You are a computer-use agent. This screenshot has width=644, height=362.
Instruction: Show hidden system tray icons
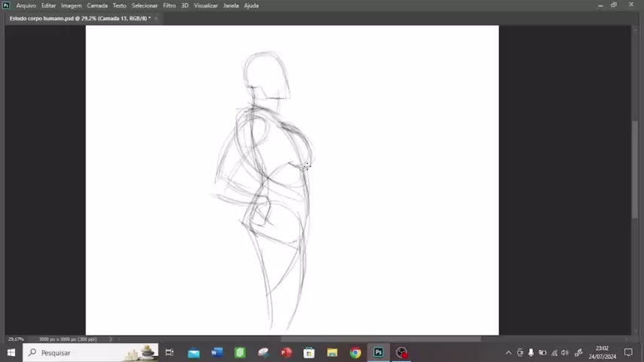tap(508, 352)
